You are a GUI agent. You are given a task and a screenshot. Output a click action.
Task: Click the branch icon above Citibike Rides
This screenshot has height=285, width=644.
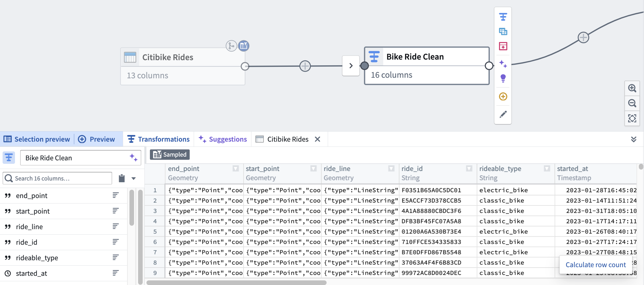(231, 46)
